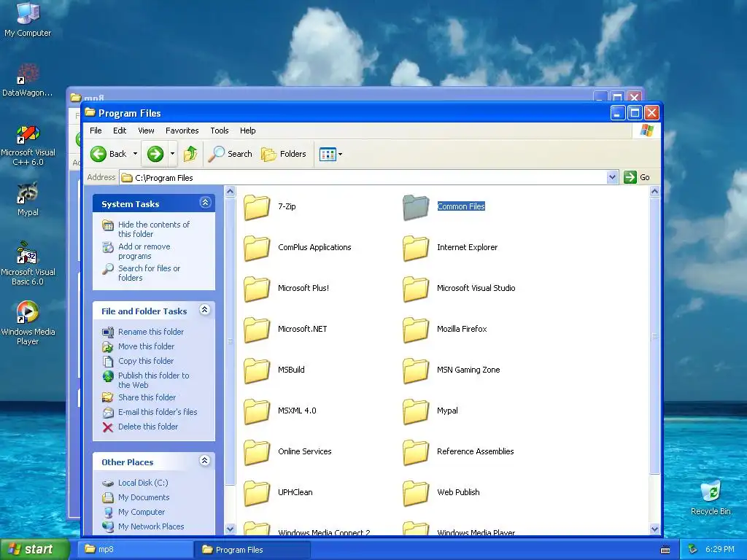This screenshot has height=560, width=747.
Task: Click E-mail this folder's files link
Action: [x=158, y=412]
